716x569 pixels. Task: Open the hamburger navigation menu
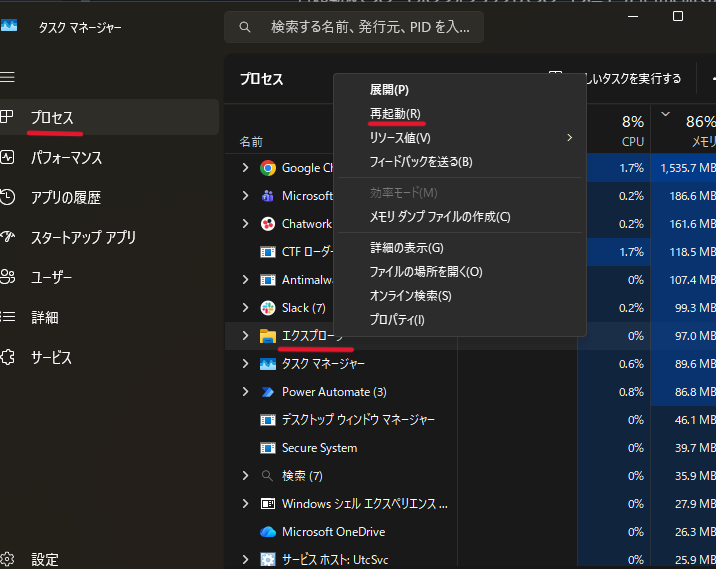point(7,77)
